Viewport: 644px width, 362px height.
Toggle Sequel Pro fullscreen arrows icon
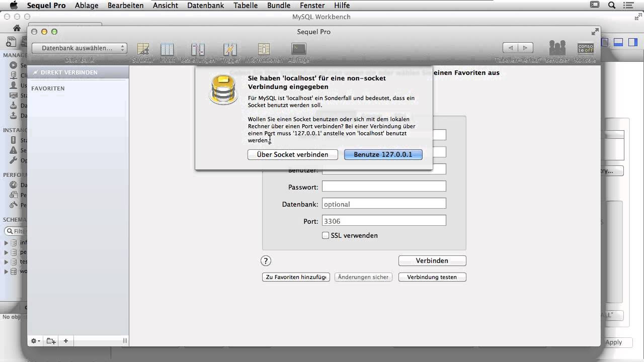595,31
